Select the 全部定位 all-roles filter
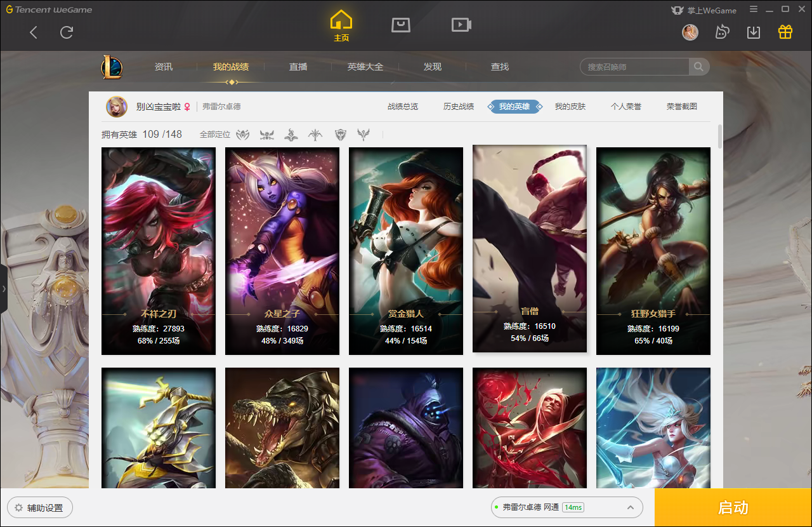This screenshot has height=527, width=812. pos(215,135)
